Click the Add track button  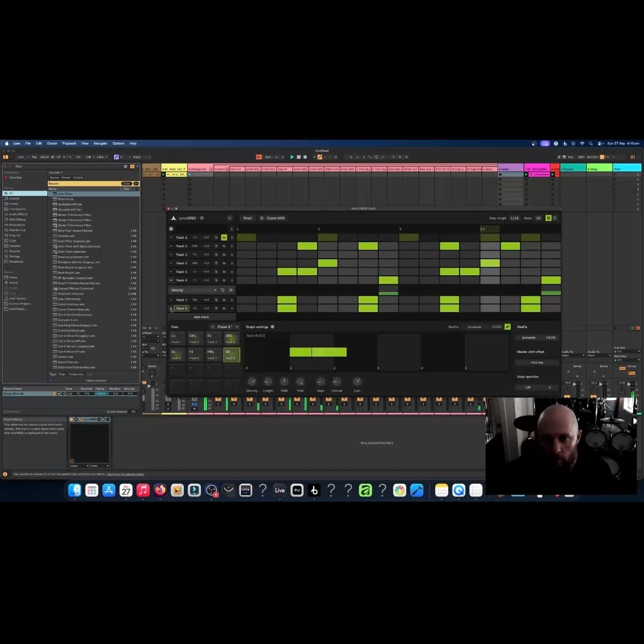[x=201, y=317]
